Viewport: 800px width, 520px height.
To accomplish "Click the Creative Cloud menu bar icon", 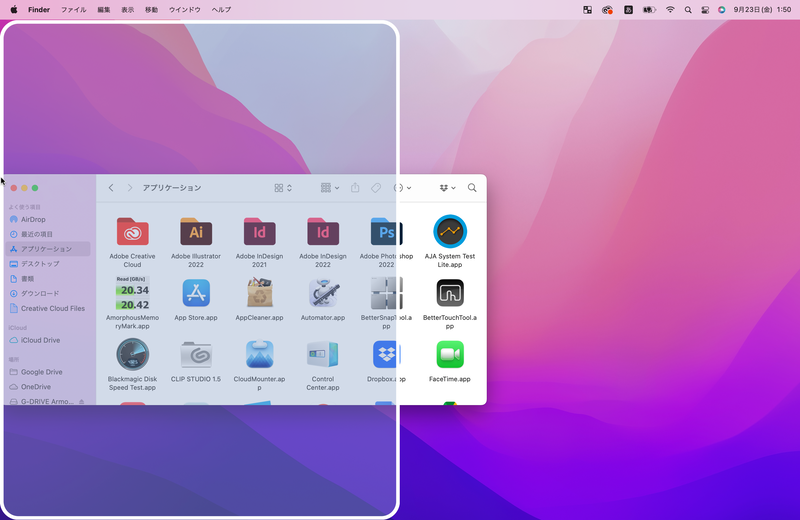I will click(607, 9).
